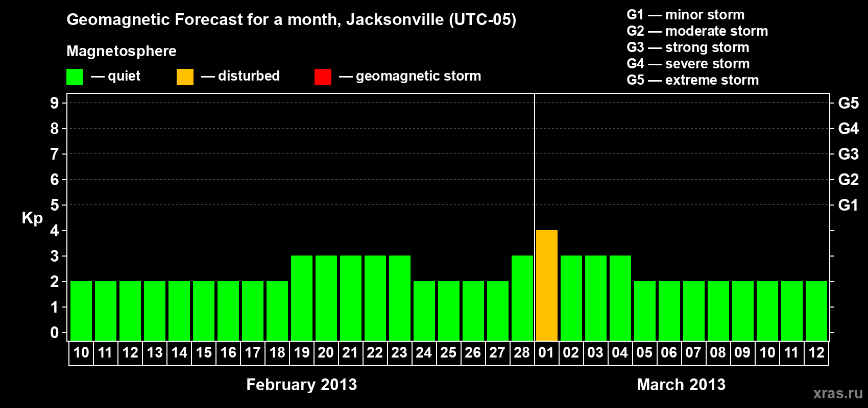Viewport: 868px width, 408px height.
Task: Click the green quiet legend swatch
Action: tap(75, 77)
